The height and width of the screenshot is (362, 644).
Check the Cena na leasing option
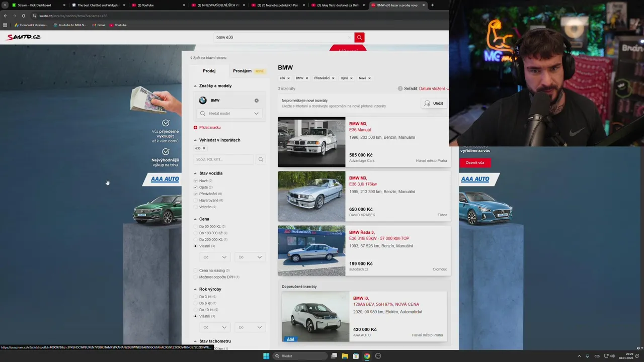(x=196, y=270)
